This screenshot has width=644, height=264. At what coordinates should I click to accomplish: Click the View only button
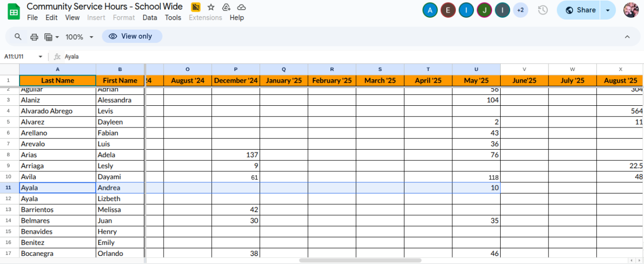132,36
